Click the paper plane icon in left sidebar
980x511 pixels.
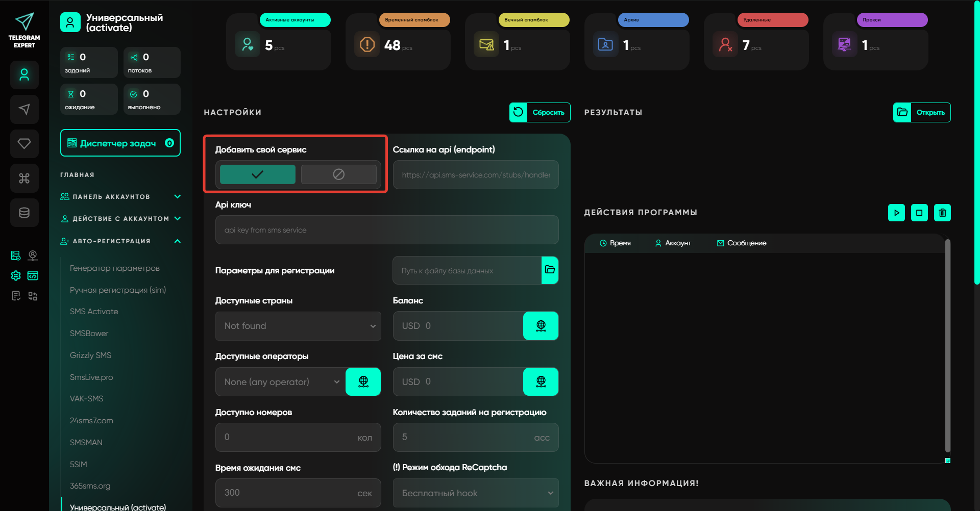tap(24, 109)
